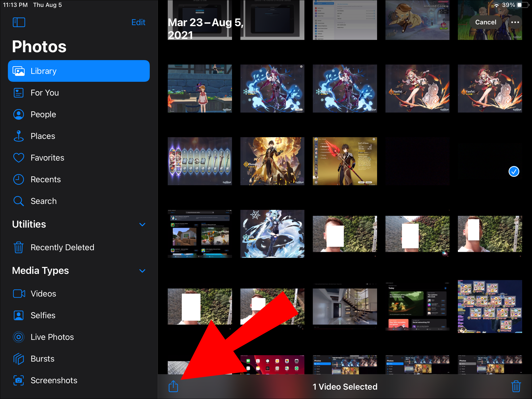Select the interior staircase video thumbnail

[345, 307]
